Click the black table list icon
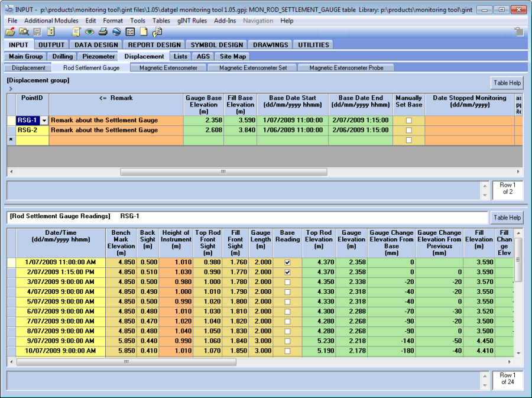Image resolution: width=532 pixels, height=398 pixels. (130, 32)
